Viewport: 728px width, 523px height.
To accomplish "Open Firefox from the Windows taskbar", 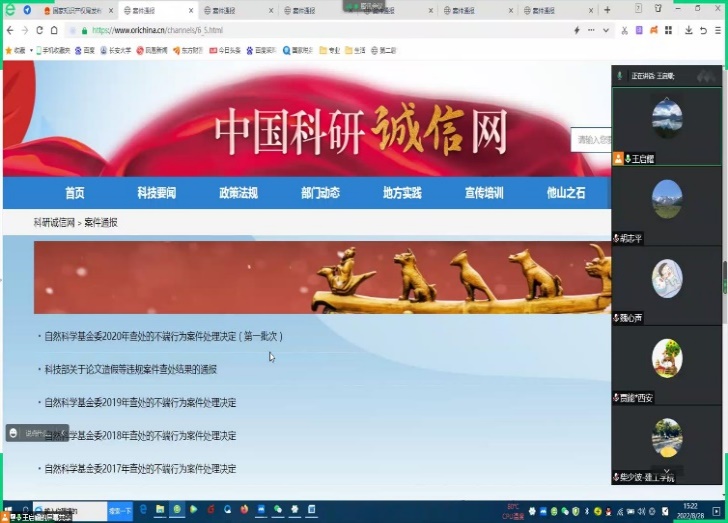I will pos(243,509).
